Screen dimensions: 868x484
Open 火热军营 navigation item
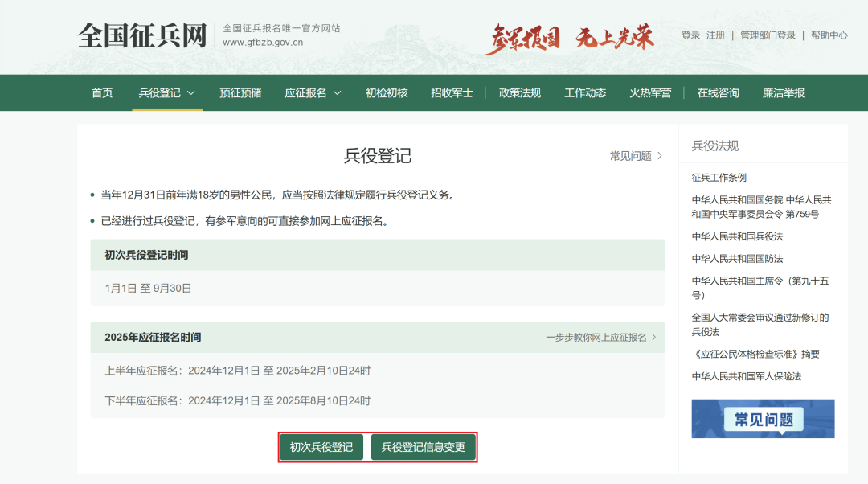[650, 93]
